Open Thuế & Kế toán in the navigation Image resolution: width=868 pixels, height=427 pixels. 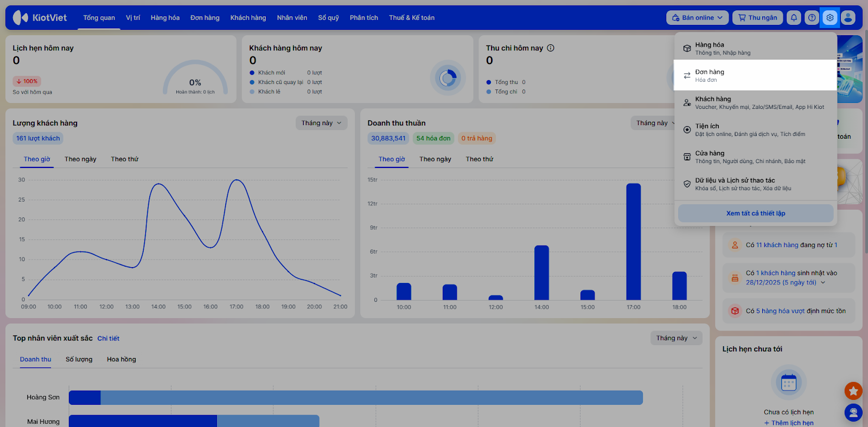(412, 18)
